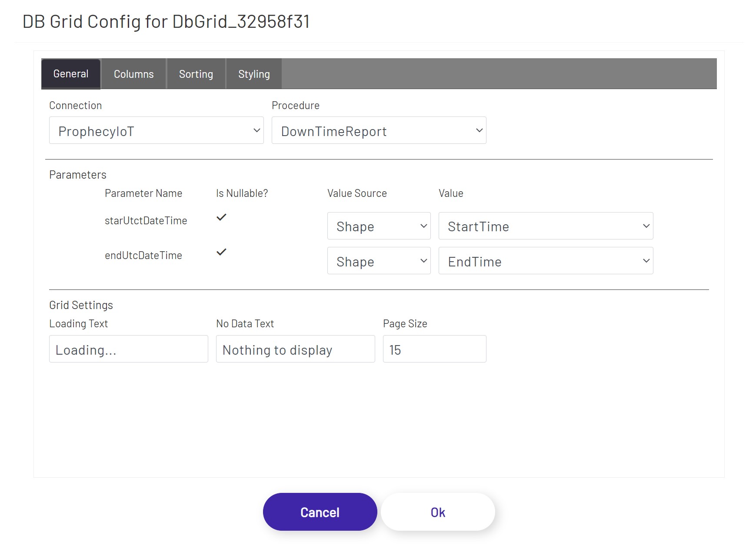Click the chevron on the Shape selector
The width and height of the screenshot is (756, 552).
click(422, 226)
